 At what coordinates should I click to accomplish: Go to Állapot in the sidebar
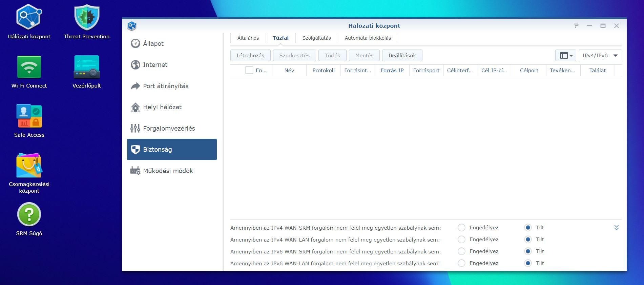coord(172,43)
